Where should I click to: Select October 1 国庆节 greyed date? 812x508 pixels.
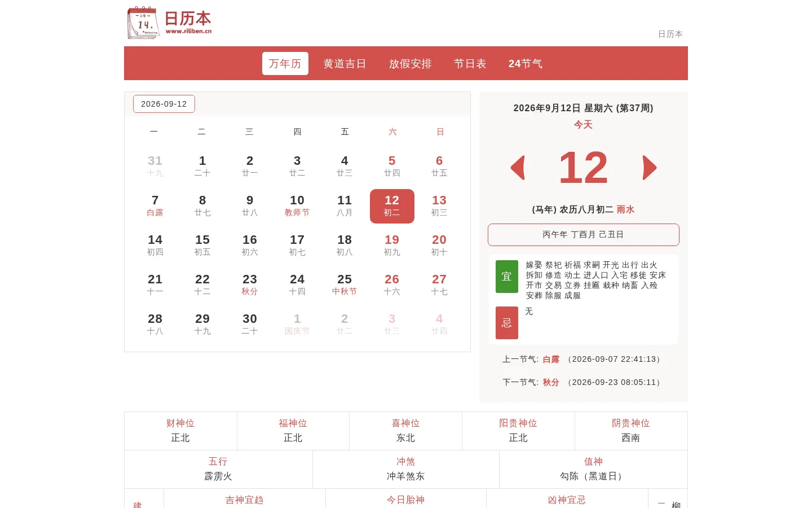(297, 325)
